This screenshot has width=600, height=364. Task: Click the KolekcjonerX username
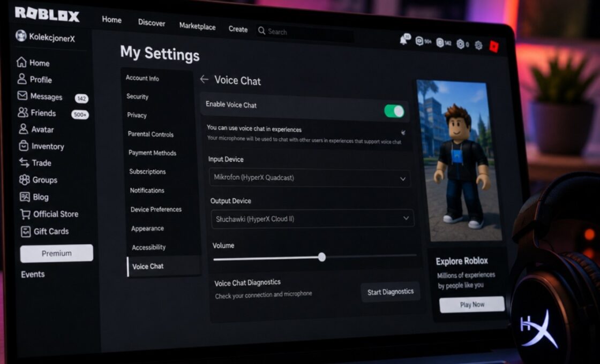52,37
